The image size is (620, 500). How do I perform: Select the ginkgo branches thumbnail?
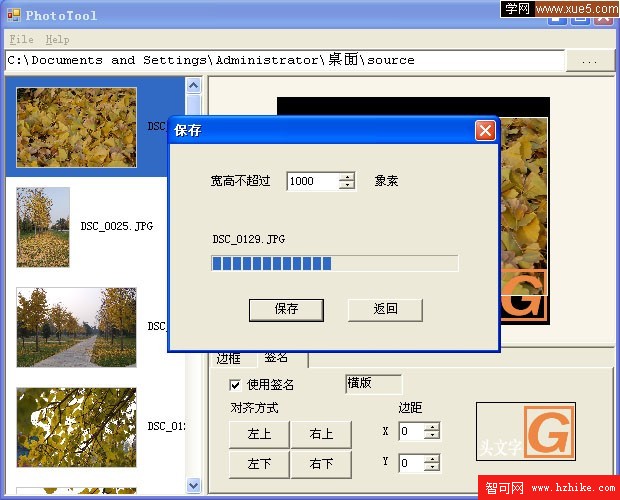[76, 427]
